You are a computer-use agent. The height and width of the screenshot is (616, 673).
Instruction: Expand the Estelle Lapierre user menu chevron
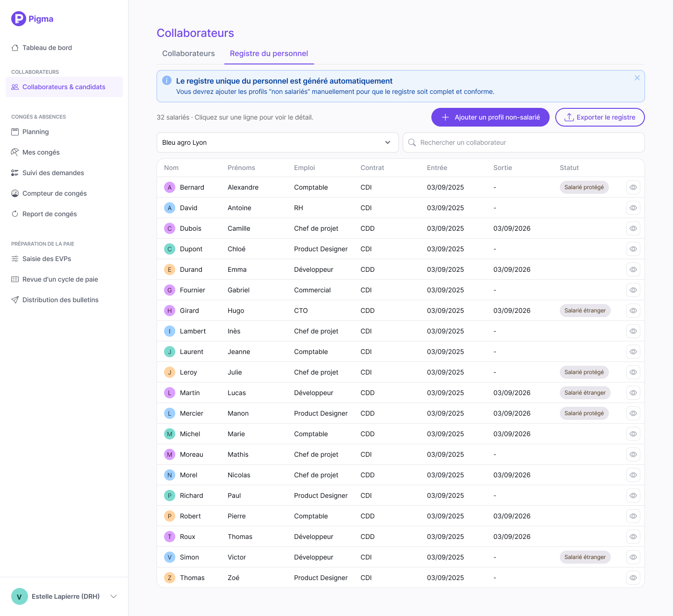[x=114, y=596]
